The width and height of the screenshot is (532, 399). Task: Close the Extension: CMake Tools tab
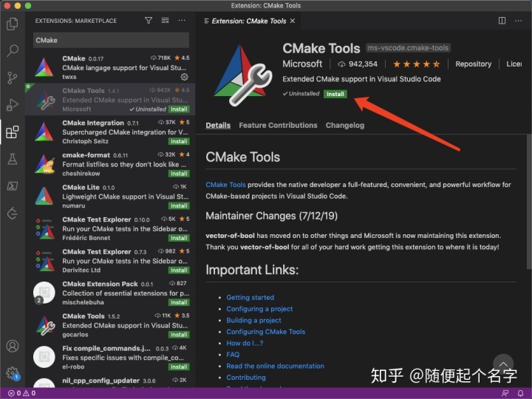[x=293, y=21]
